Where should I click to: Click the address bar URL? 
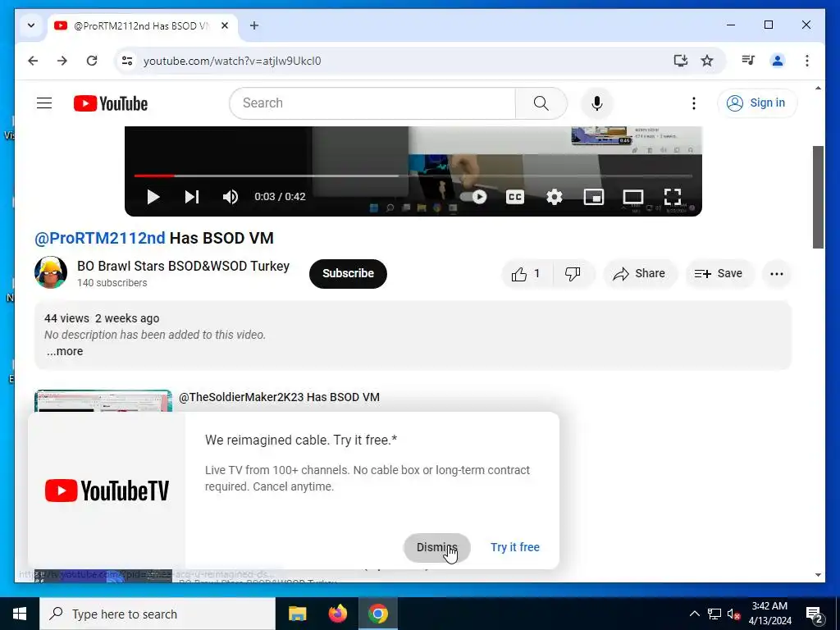(x=232, y=61)
